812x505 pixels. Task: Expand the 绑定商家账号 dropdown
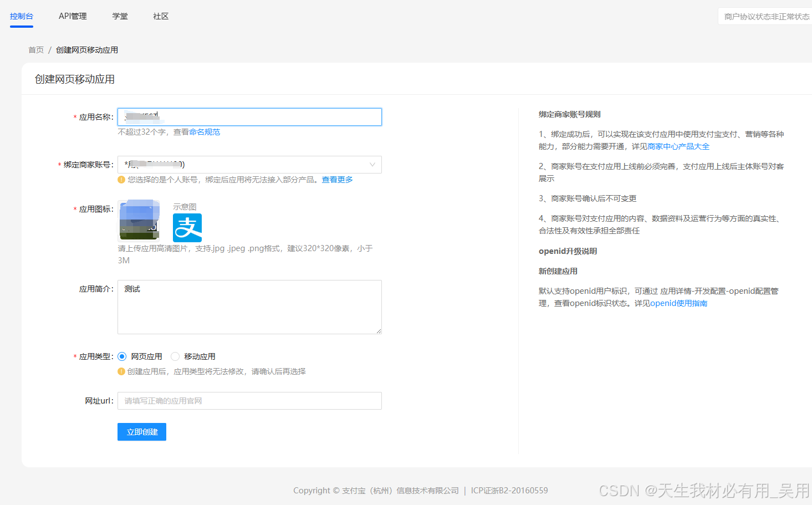[x=249, y=165]
